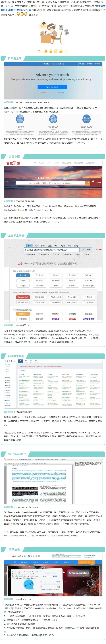
Task: Click the key icon beside open
Action: 93,183
